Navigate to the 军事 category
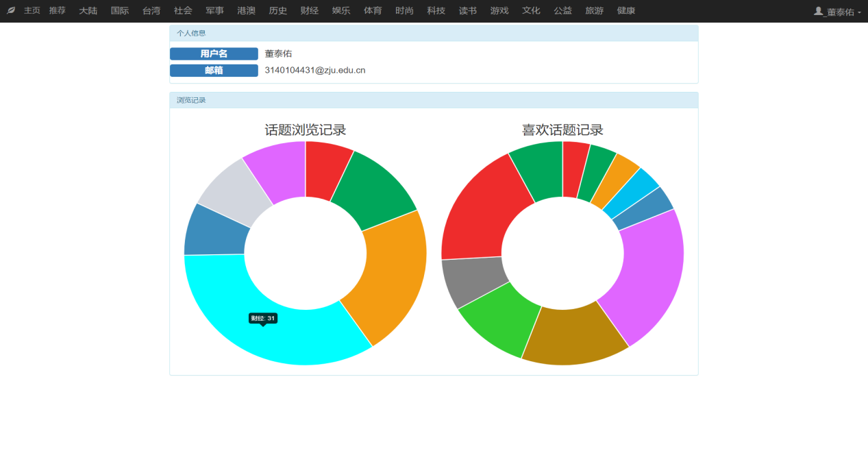Screen dimensions: 868x451 coord(215,11)
